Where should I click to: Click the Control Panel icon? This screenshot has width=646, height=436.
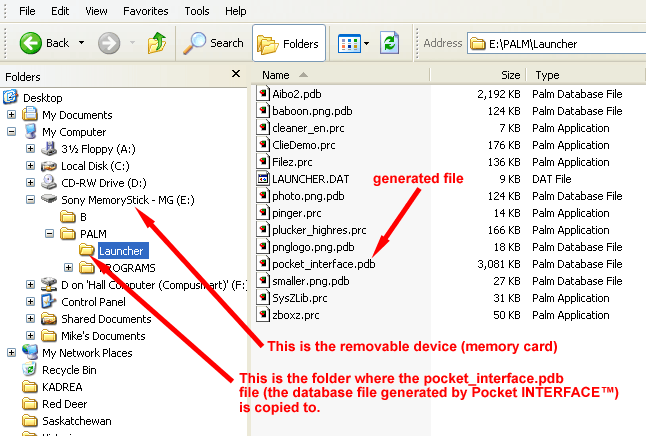pos(49,301)
